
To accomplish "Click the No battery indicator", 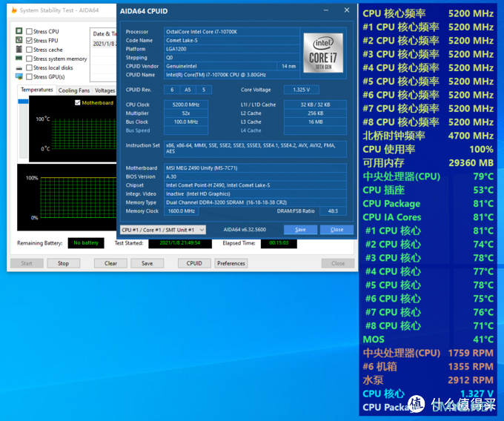I will pyautogui.click(x=86, y=243).
